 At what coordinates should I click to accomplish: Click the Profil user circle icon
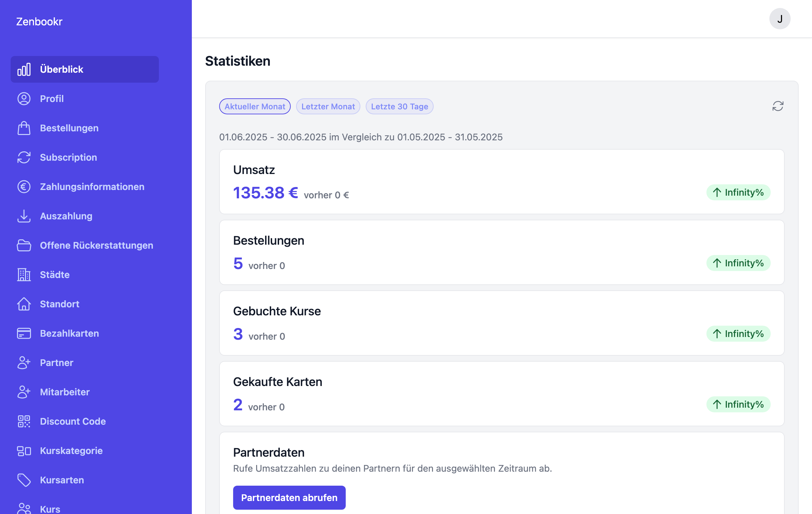pos(24,99)
